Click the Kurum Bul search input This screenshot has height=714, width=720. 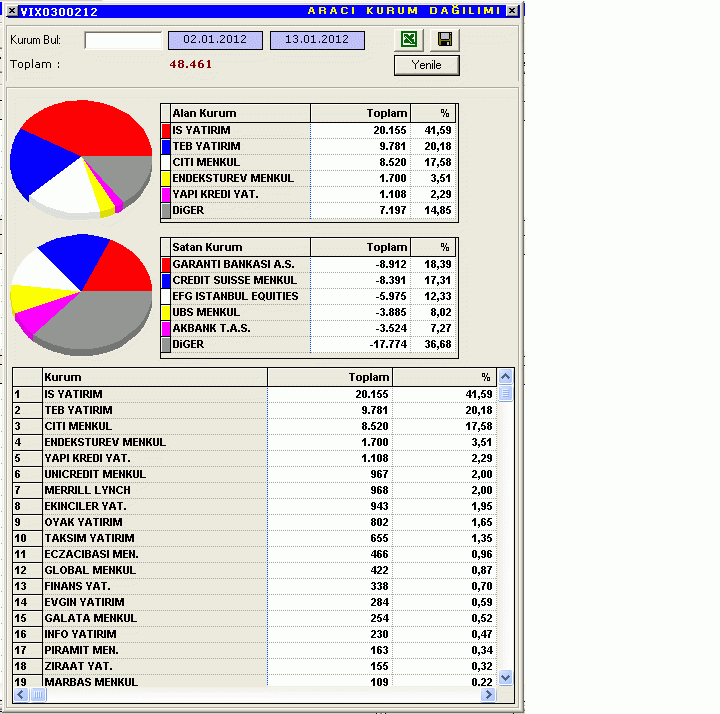[123, 40]
